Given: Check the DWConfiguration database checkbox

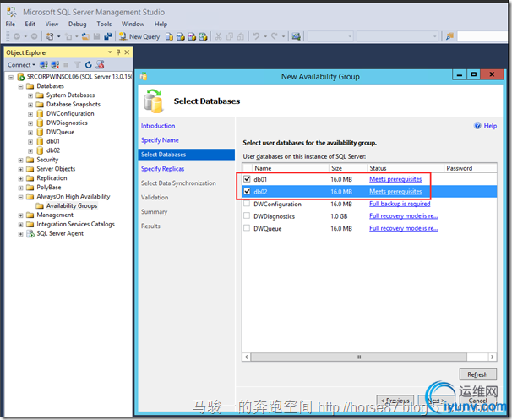Looking at the screenshot, I should click(x=247, y=204).
